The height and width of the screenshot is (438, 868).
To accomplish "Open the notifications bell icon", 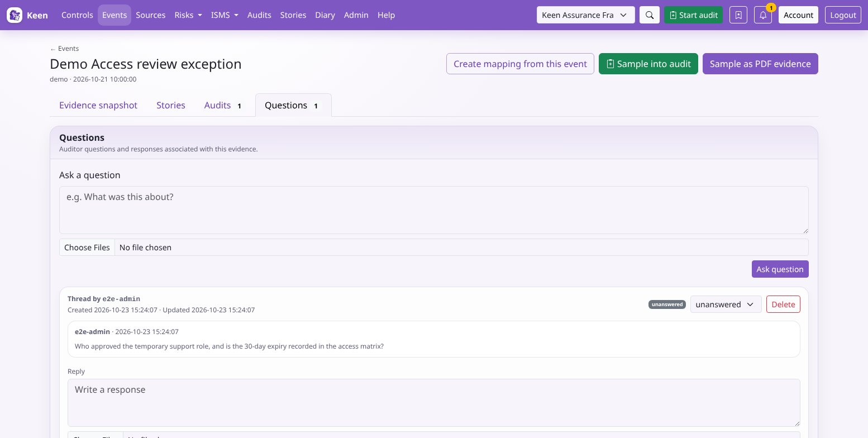I will pos(763,15).
